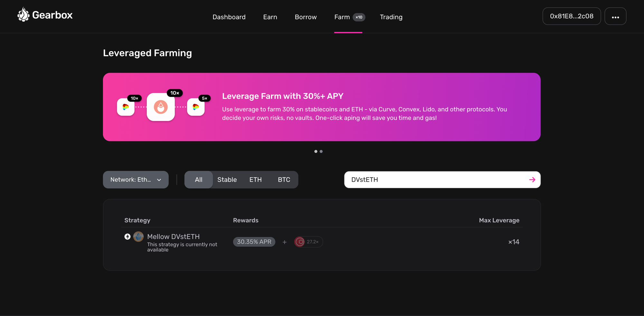644x316 pixels.
Task: Click the left Curve icon with 10× badge
Action: (126, 107)
